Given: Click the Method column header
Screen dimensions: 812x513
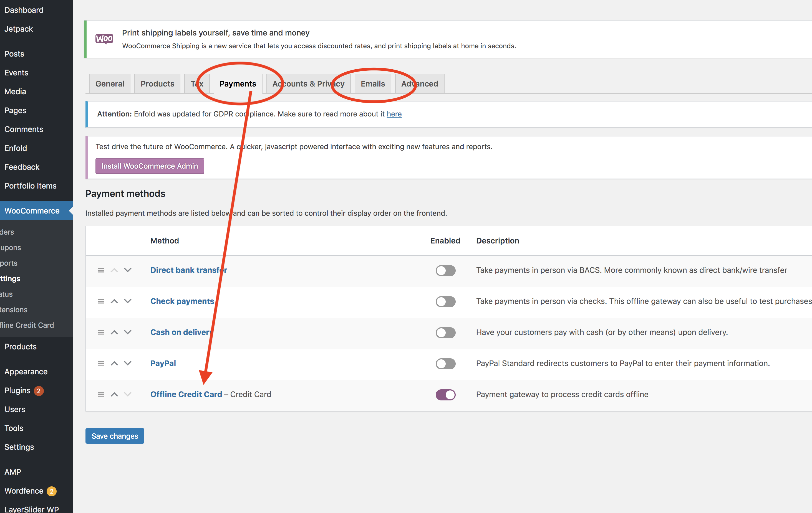Looking at the screenshot, I should pos(165,241).
